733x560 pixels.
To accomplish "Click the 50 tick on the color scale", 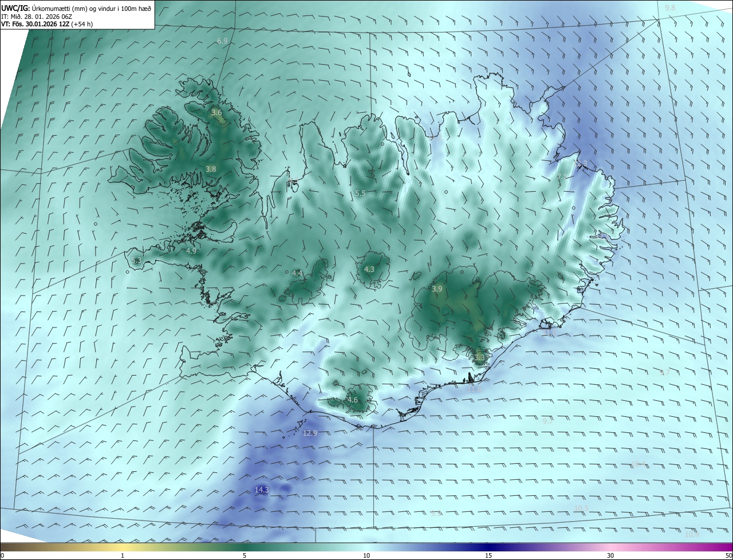I will coord(728,555).
